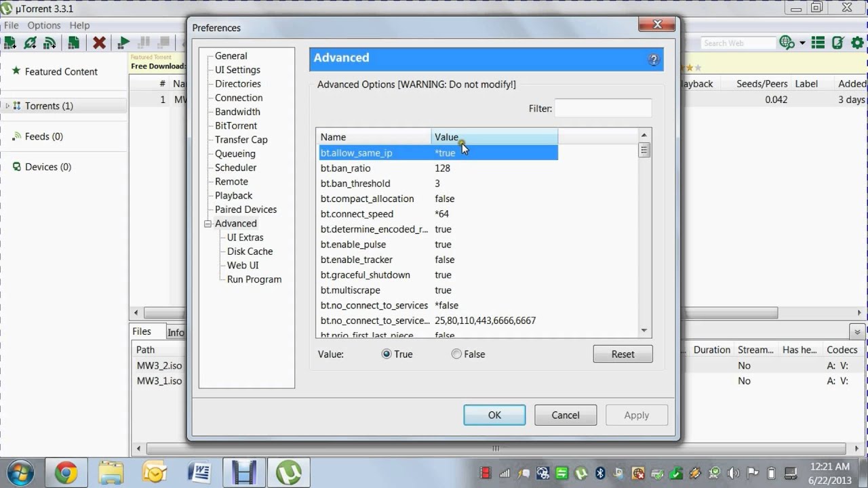Screen dimensions: 868x488
Task: Select BitTorrent in preferences tree
Action: click(x=236, y=125)
